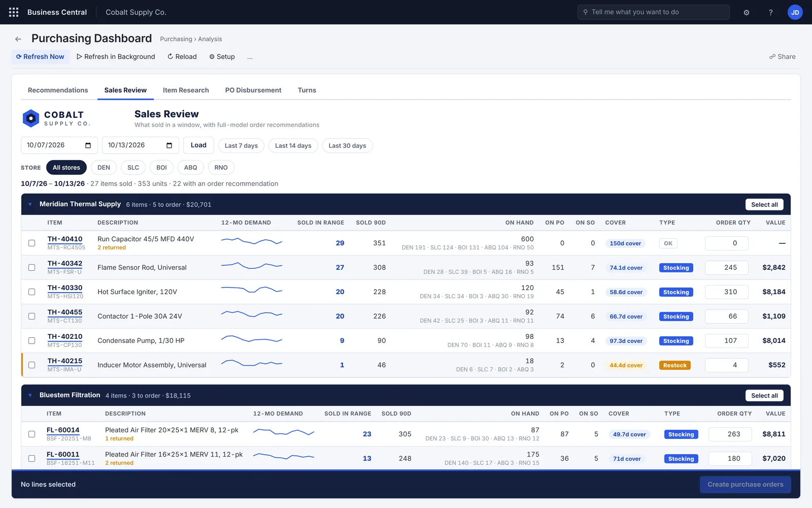This screenshot has width=812, height=508.
Task: Click the demand sparkline for FL-60014
Action: tap(284, 432)
